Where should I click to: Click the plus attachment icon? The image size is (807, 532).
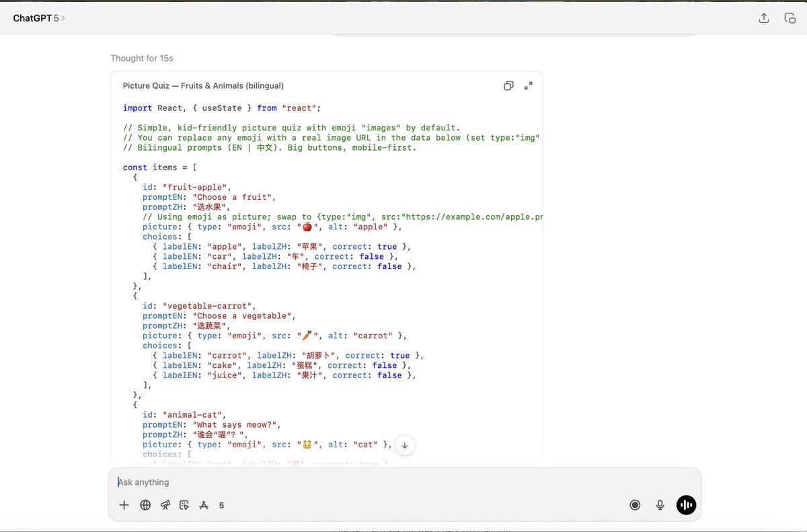(124, 505)
